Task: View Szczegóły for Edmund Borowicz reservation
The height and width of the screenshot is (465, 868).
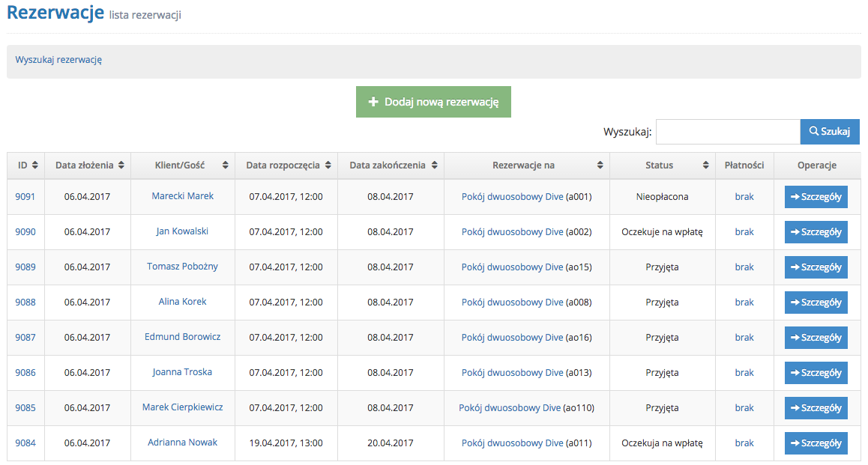Action: click(816, 338)
